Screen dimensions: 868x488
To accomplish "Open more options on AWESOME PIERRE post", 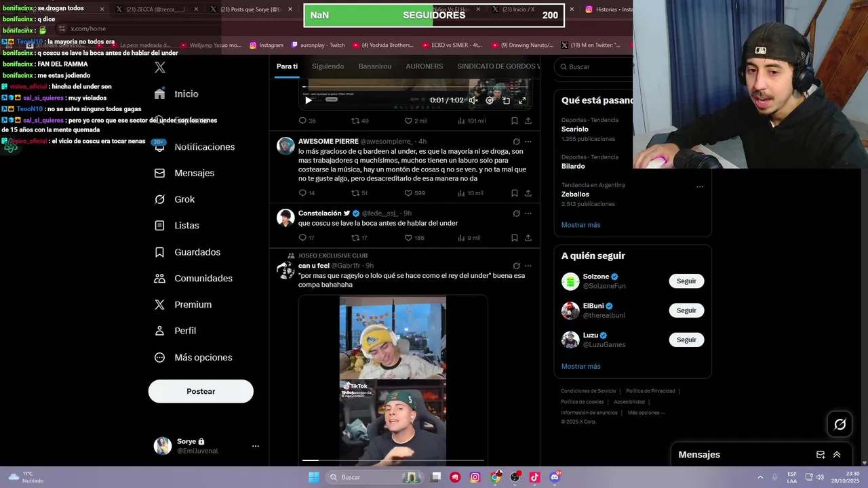I will point(528,142).
